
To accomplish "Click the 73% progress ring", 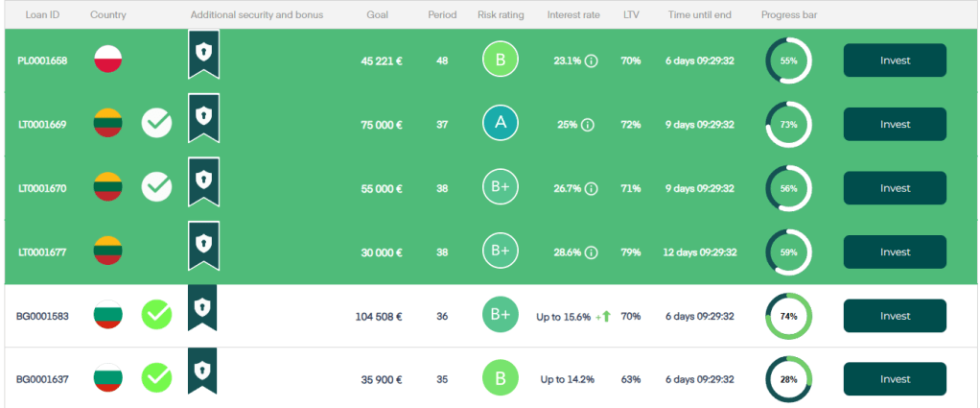I will (x=788, y=125).
